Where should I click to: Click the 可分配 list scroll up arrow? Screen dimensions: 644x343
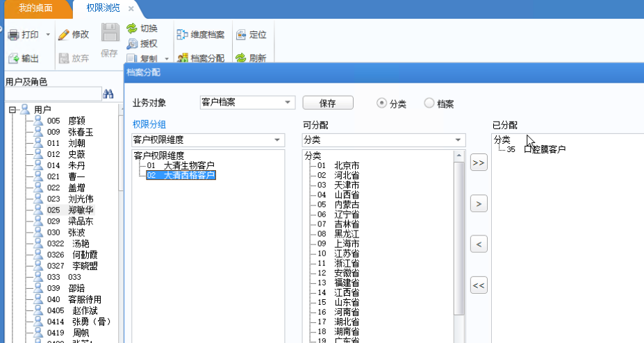pos(459,156)
